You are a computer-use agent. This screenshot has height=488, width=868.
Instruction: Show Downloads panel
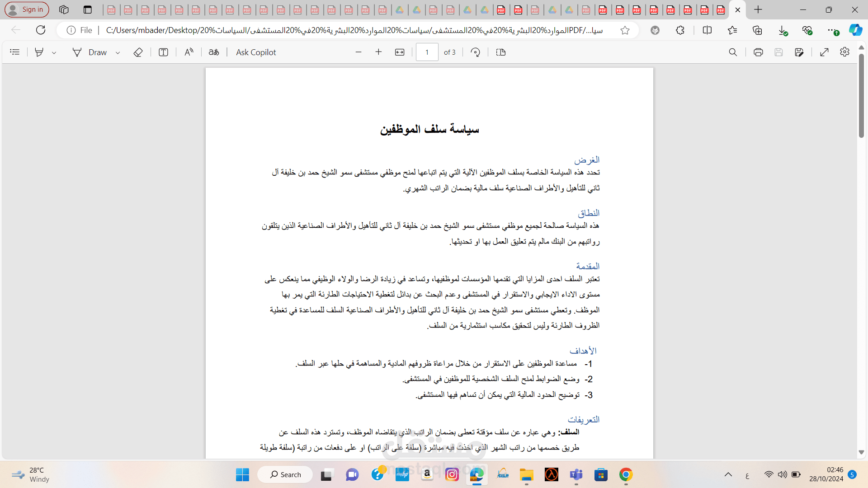coord(783,30)
